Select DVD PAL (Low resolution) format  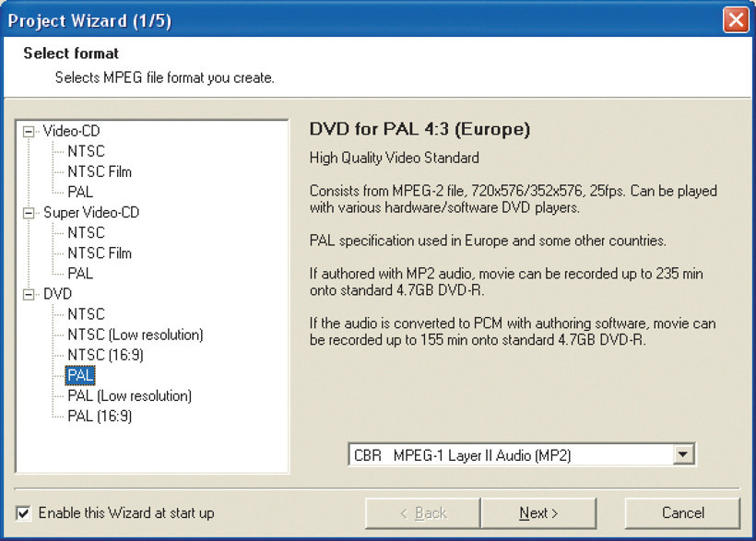(130, 396)
